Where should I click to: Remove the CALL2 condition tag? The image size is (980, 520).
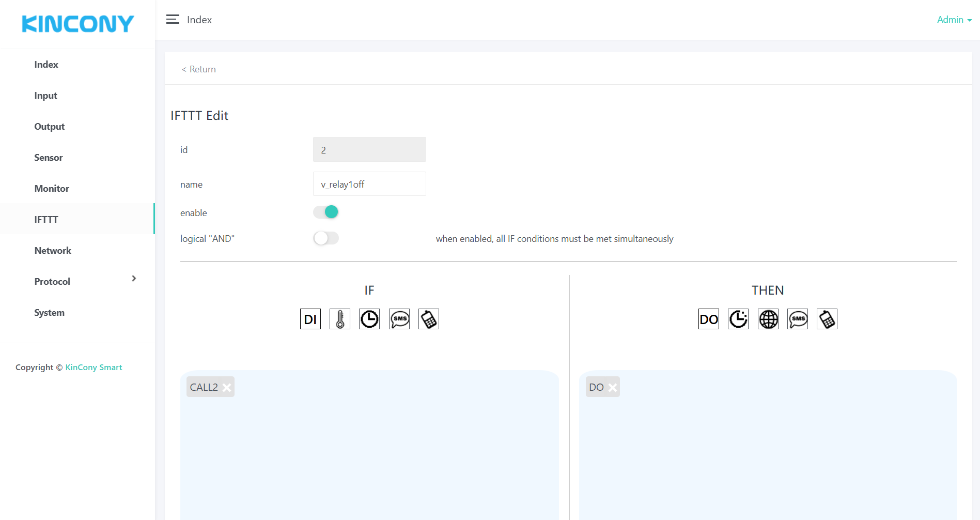[x=227, y=388]
